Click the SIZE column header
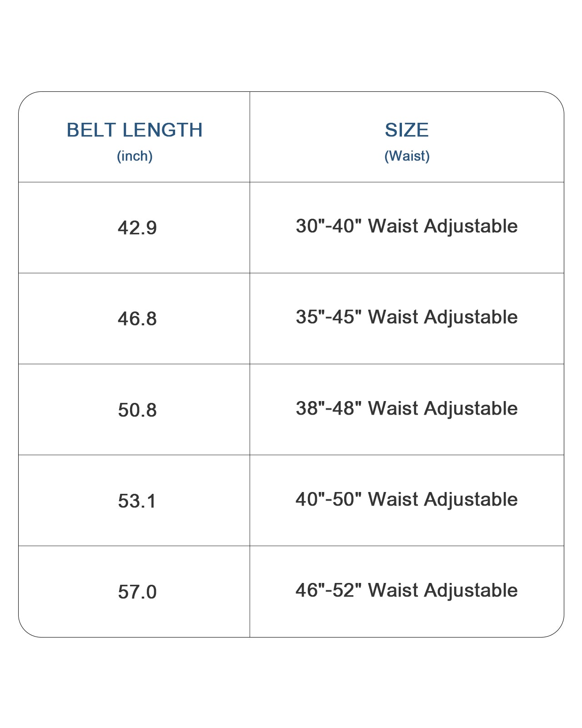The image size is (582, 728). pyautogui.click(x=406, y=130)
